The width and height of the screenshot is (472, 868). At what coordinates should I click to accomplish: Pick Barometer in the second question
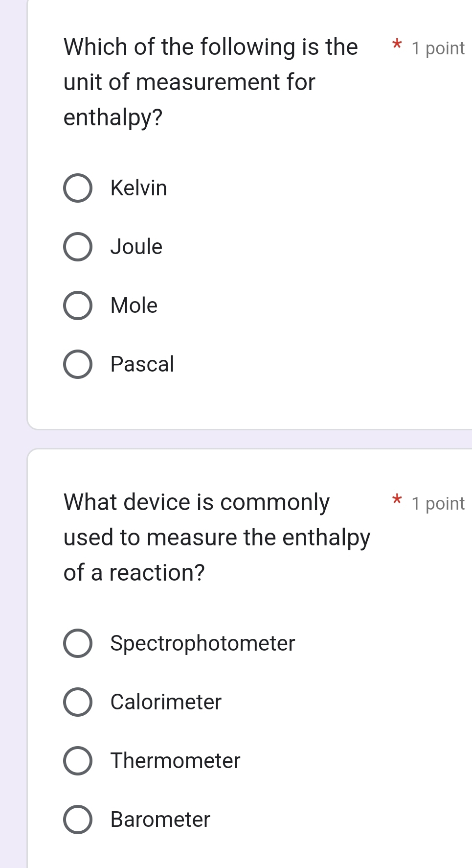(x=78, y=819)
